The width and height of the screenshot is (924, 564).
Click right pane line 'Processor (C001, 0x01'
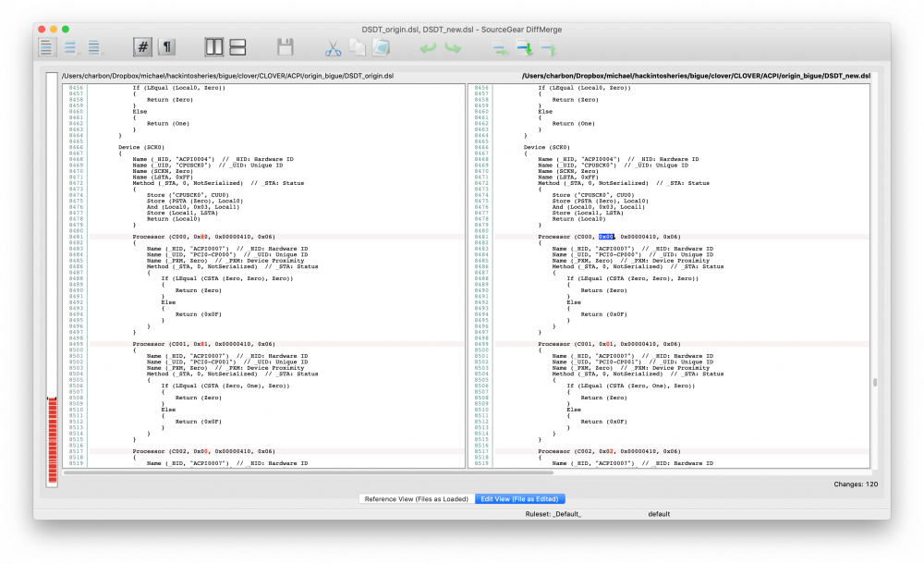pos(609,344)
